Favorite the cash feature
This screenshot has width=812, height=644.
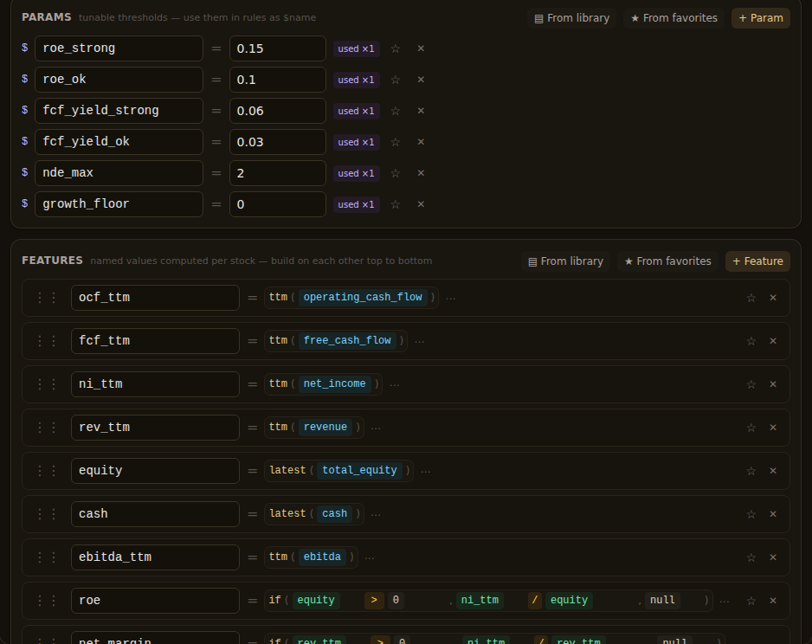[751, 514]
